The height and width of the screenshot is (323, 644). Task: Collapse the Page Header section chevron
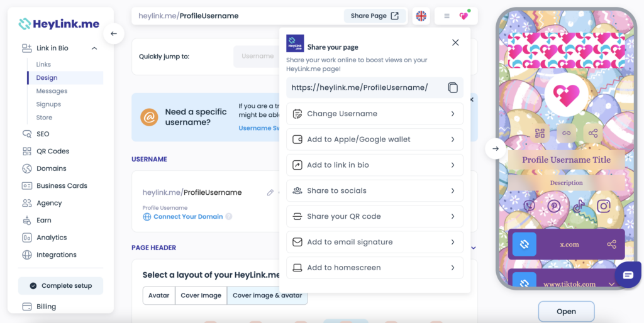[x=473, y=248]
